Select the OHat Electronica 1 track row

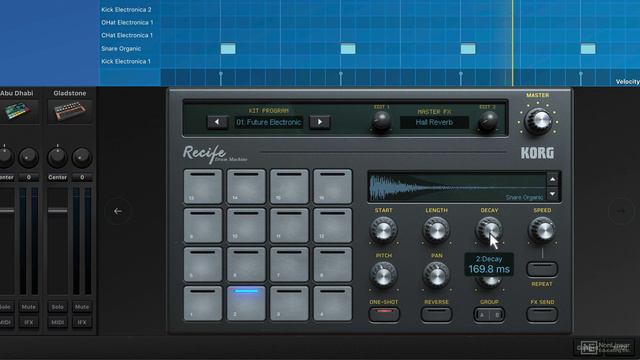pyautogui.click(x=127, y=22)
